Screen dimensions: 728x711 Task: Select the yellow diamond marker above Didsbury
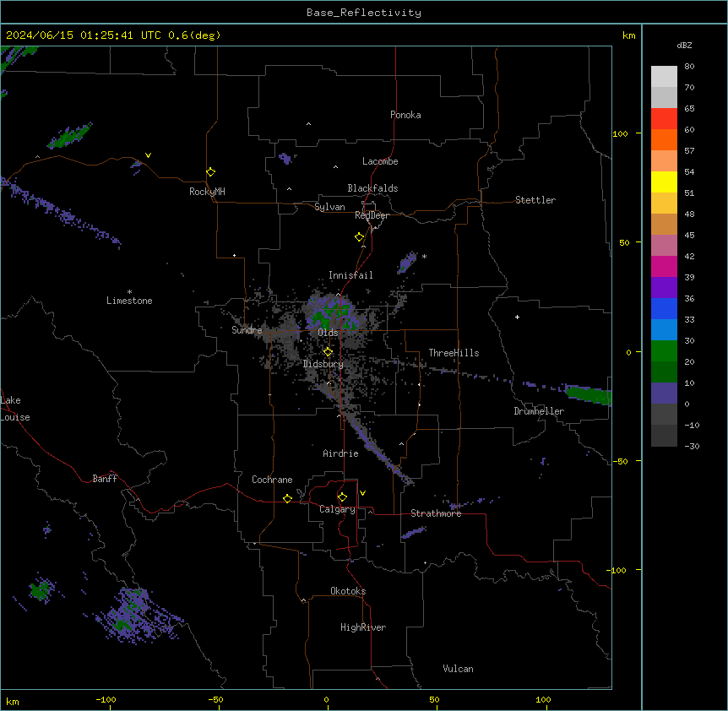click(x=328, y=352)
